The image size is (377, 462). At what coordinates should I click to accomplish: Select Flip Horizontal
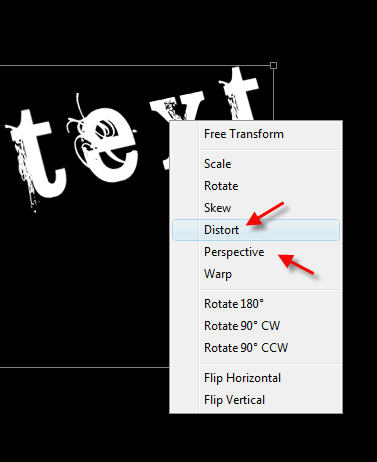click(256, 378)
